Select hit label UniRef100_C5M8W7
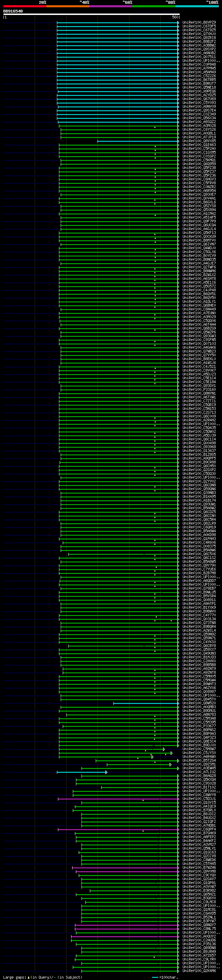 [199, 749]
